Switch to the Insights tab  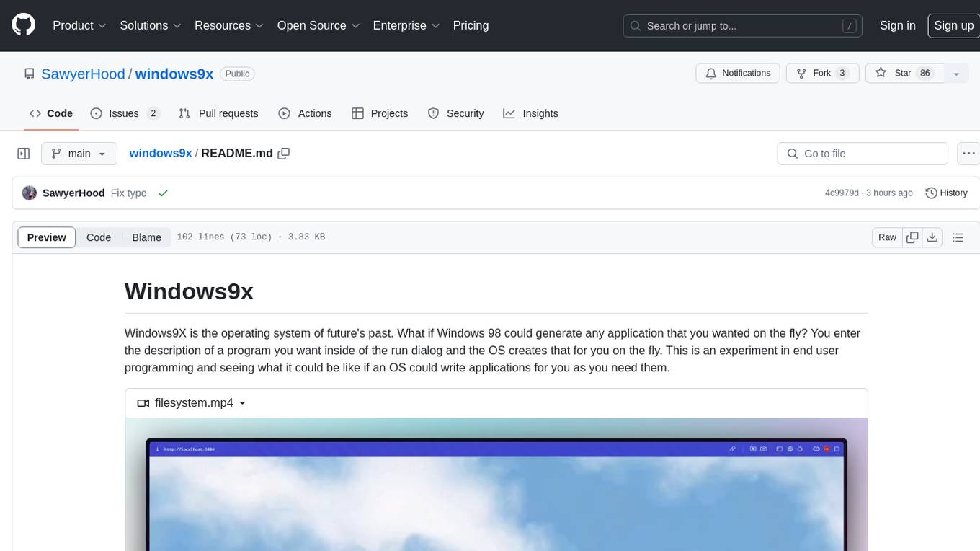(x=530, y=113)
